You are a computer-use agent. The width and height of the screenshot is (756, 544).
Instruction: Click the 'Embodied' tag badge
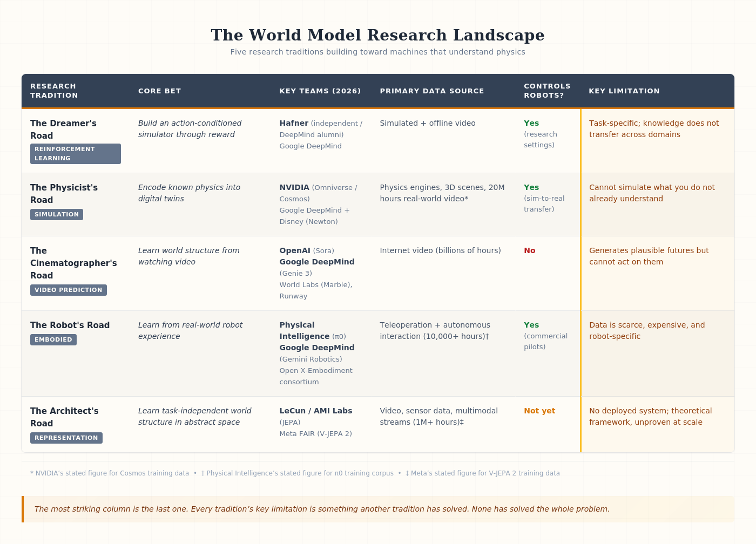pyautogui.click(x=53, y=339)
